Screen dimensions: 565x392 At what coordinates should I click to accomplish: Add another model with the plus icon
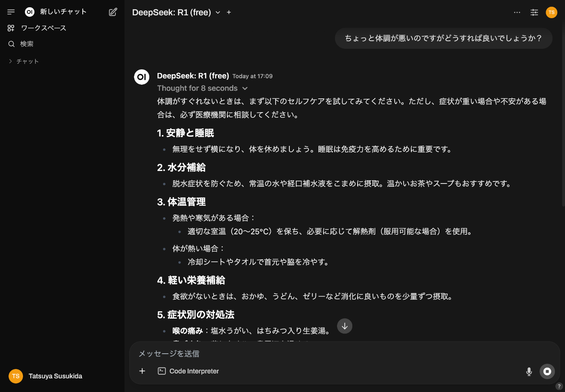[229, 13]
